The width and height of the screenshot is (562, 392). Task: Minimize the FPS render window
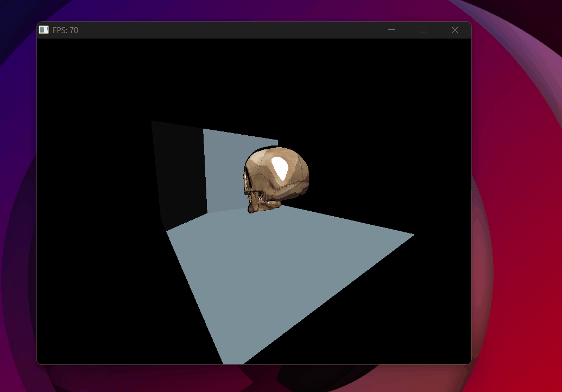391,30
